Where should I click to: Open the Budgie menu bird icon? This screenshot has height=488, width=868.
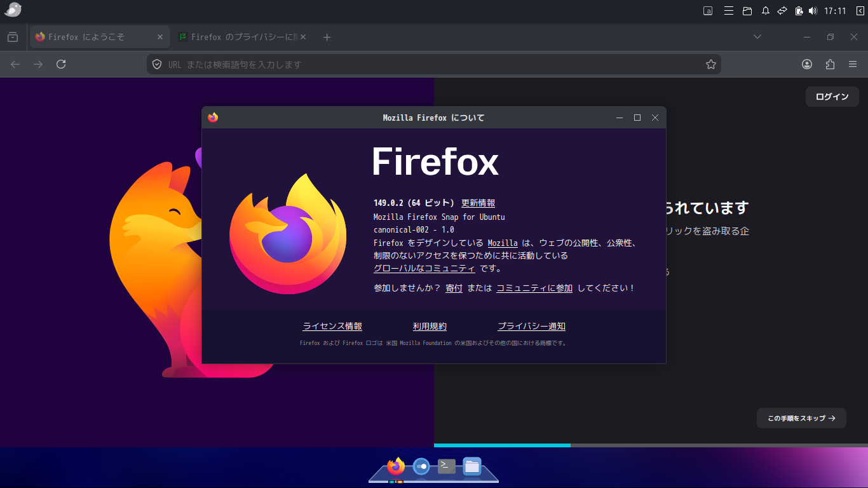pyautogui.click(x=13, y=10)
